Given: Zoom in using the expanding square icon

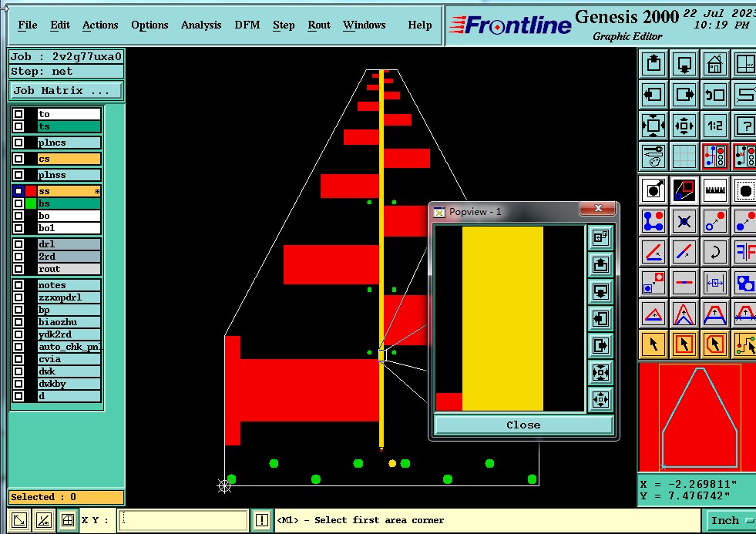Looking at the screenshot, I should pos(654,126).
